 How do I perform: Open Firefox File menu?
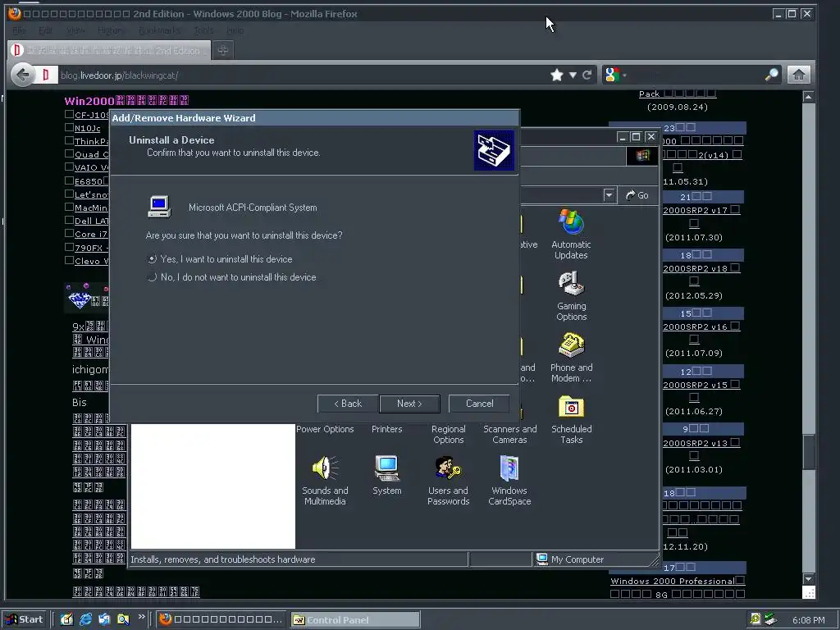point(20,30)
